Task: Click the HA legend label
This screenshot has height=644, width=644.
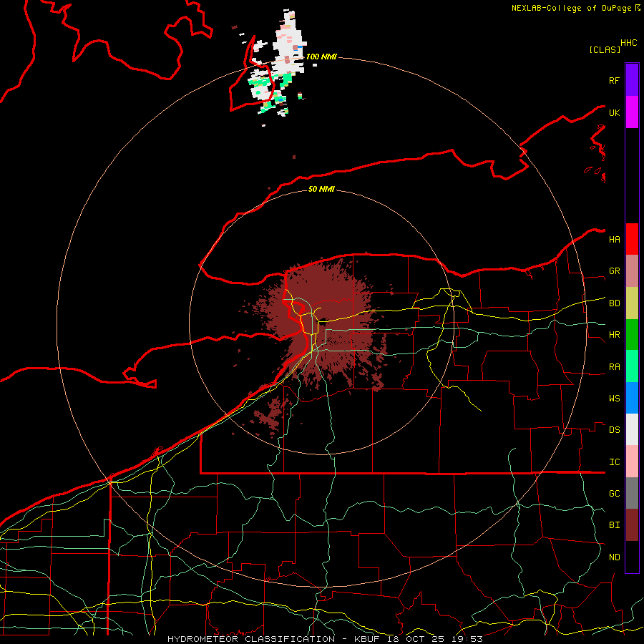Action: click(x=614, y=239)
